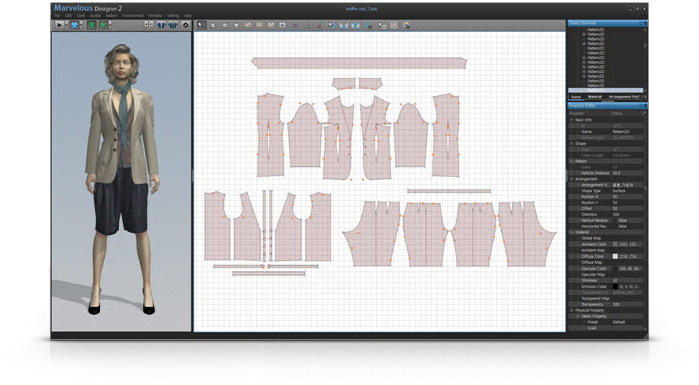Click the Object Browser panel float icon
The image size is (699, 385).
(x=641, y=23)
